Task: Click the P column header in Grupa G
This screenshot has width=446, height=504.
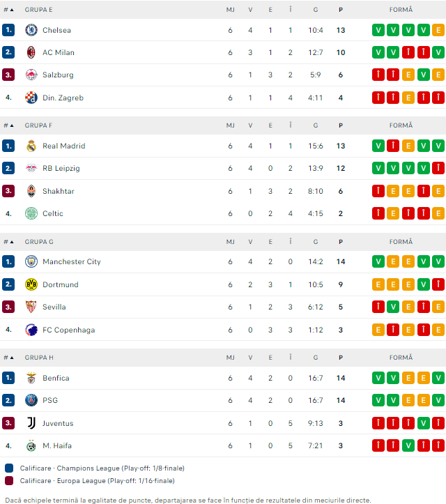Action: click(x=341, y=242)
